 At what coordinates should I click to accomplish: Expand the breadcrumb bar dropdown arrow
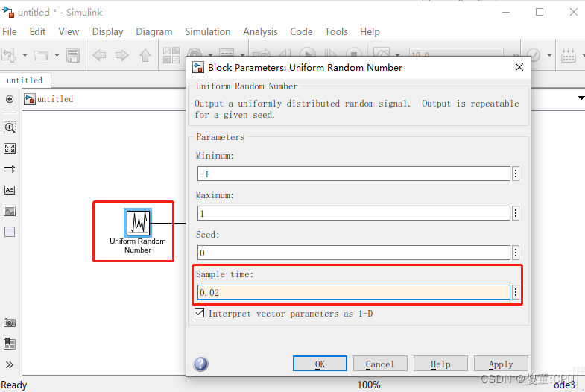pyautogui.click(x=581, y=98)
